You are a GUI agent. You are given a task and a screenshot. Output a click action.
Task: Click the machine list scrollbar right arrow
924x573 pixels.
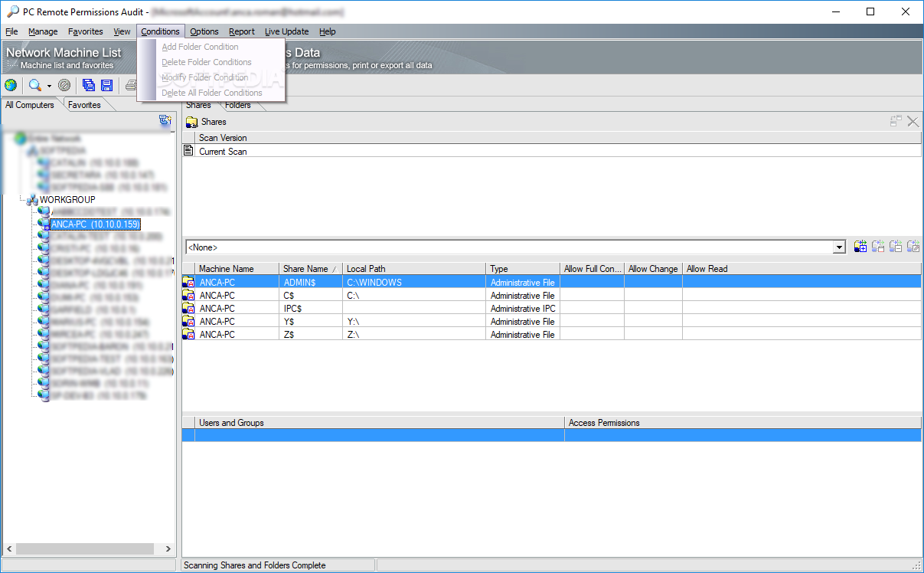coord(169,549)
